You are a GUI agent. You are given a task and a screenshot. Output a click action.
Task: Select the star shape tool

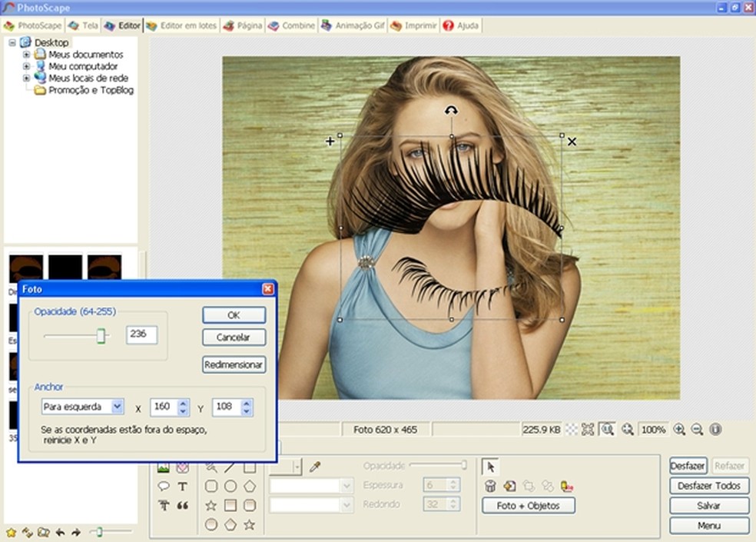pos(211,505)
